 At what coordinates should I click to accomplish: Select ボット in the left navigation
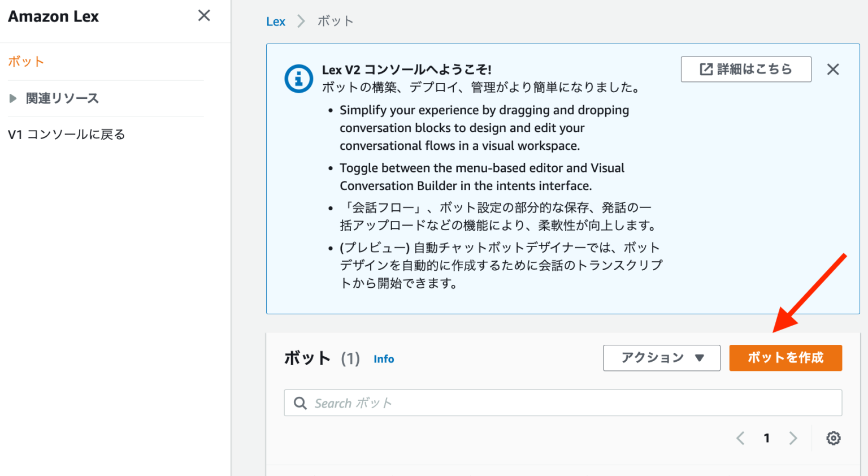[25, 62]
